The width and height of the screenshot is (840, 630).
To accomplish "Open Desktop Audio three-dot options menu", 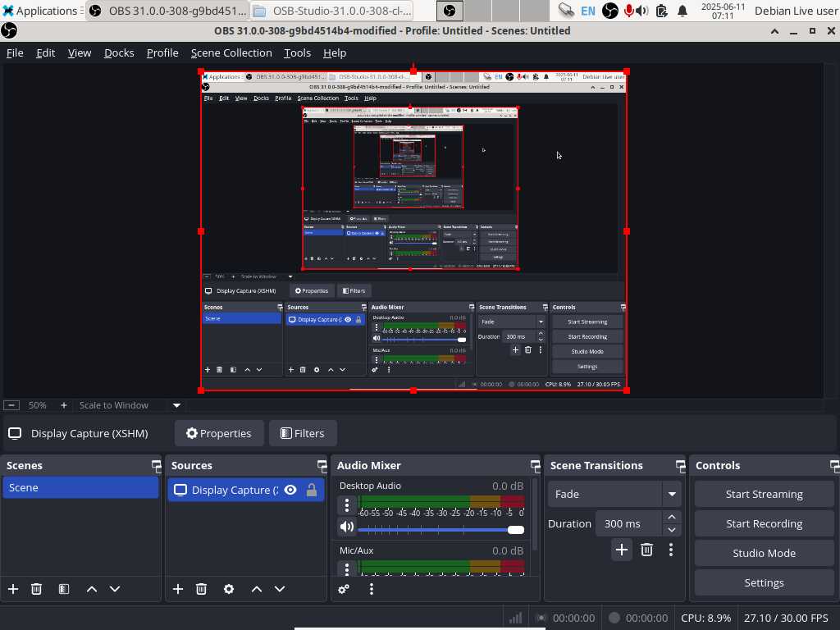I will coord(347,505).
